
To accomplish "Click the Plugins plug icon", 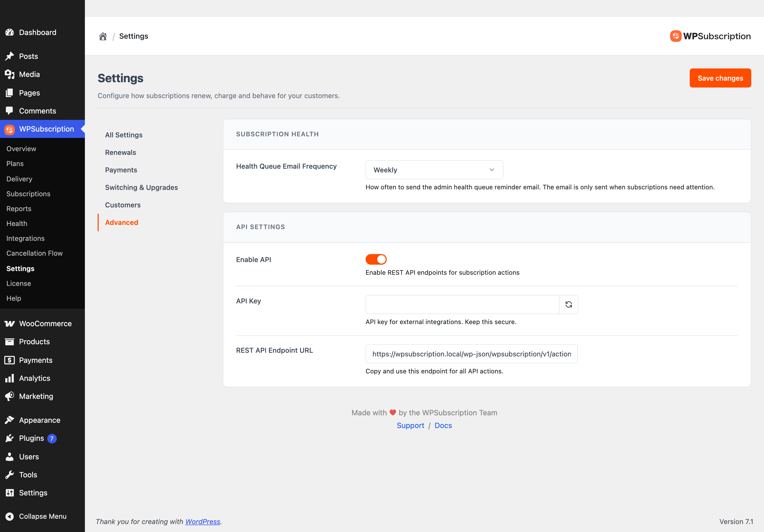I will [10, 438].
